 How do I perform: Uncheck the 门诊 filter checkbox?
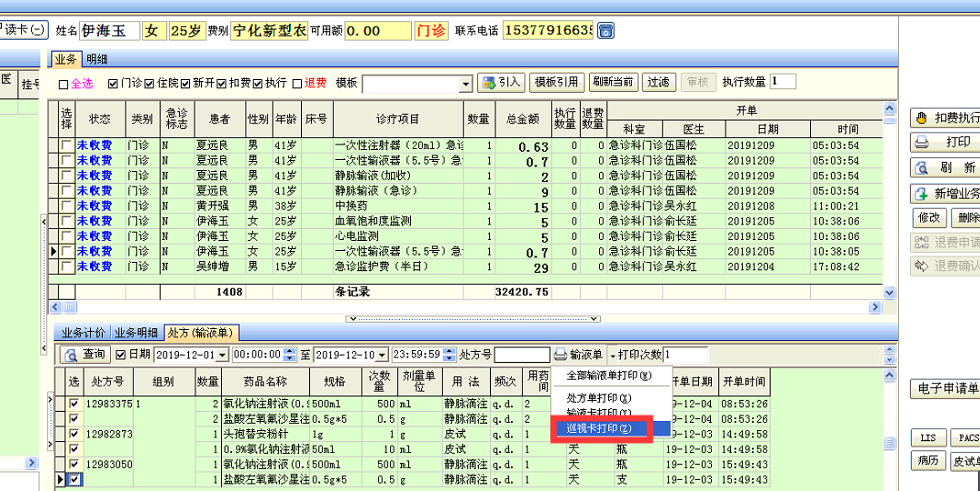[113, 83]
